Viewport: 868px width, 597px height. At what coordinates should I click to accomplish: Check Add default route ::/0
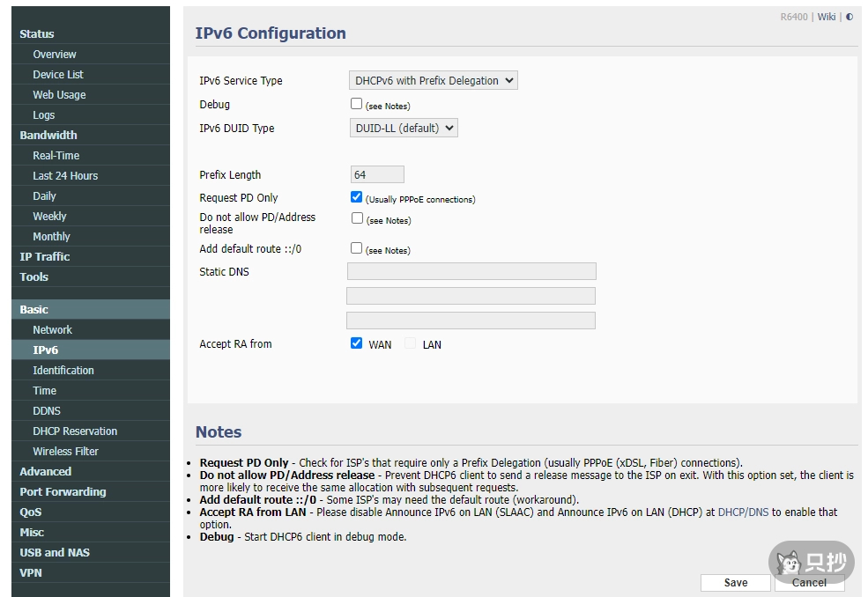pyautogui.click(x=356, y=248)
